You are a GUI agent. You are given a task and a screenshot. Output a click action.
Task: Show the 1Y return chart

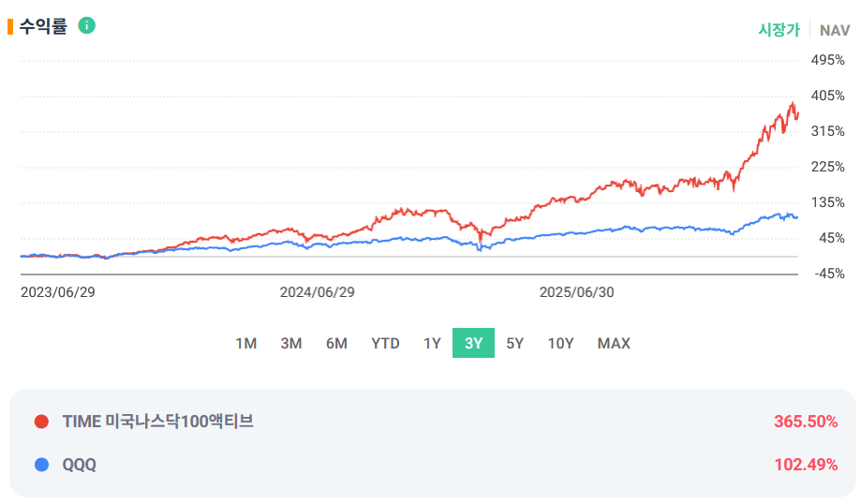point(432,343)
